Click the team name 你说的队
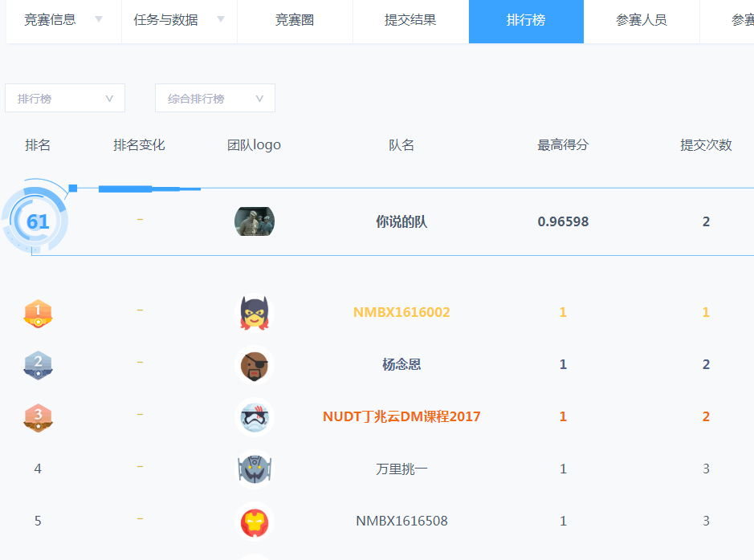The width and height of the screenshot is (754, 560). pyautogui.click(x=401, y=221)
